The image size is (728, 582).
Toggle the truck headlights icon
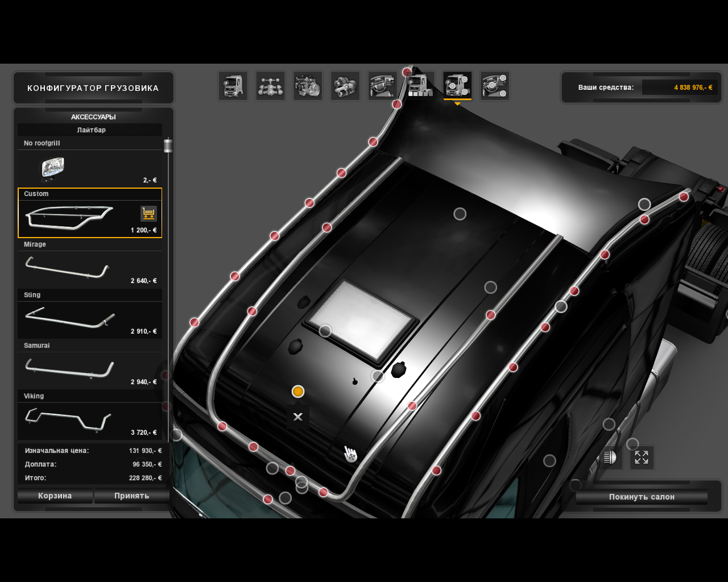click(610, 458)
